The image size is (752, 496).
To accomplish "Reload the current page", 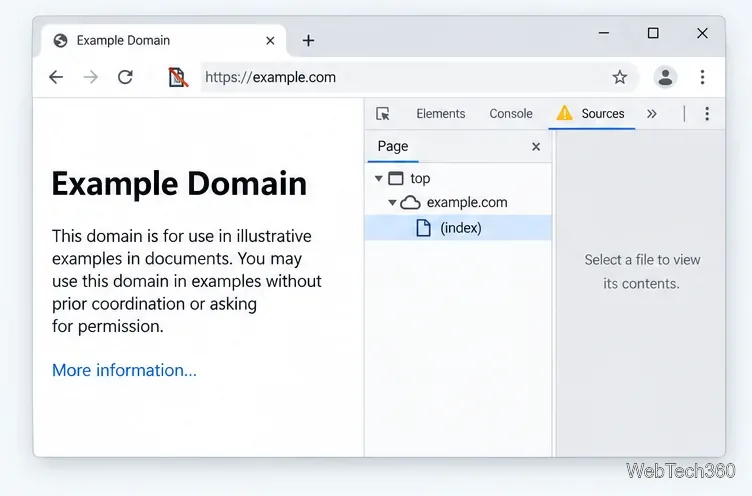I will [x=125, y=77].
